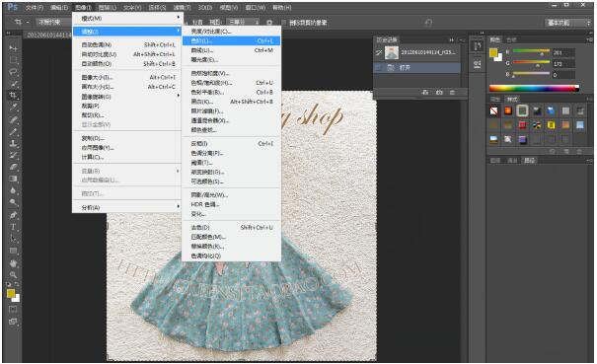The height and width of the screenshot is (364, 597).
Task: Click the swap foreground and background colors icon
Action: [x=17, y=284]
